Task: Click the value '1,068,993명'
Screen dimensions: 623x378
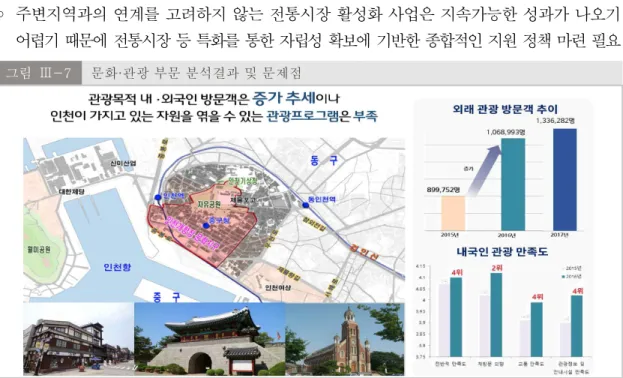Action: [x=506, y=132]
